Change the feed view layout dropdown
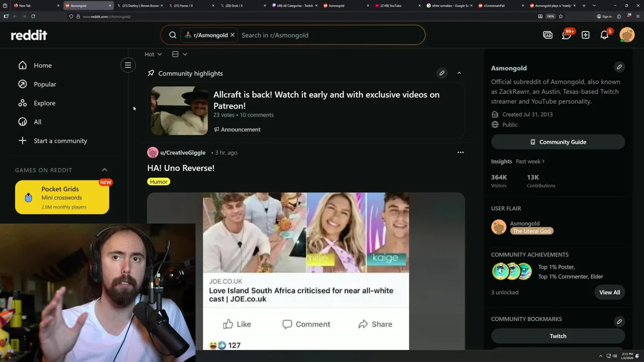 coord(179,54)
